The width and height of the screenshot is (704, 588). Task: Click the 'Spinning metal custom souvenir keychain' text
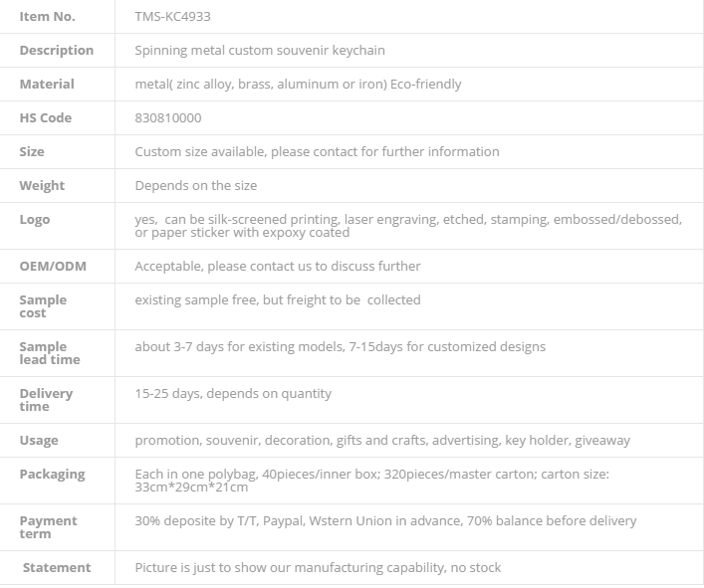click(260, 50)
